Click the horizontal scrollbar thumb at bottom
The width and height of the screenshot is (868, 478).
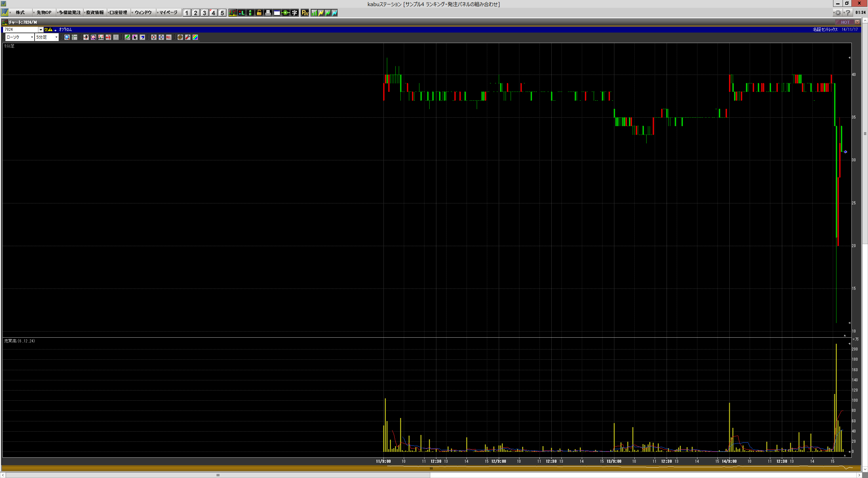(x=218, y=475)
